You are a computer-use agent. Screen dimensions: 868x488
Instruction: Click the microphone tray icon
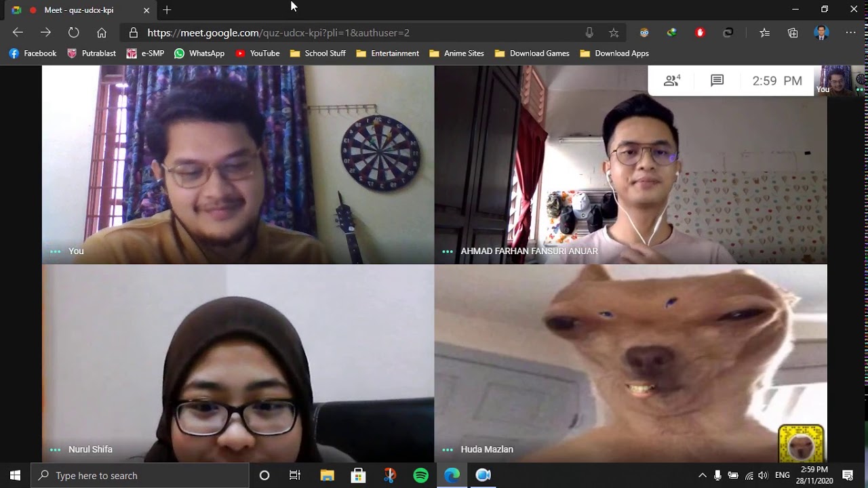click(717, 475)
